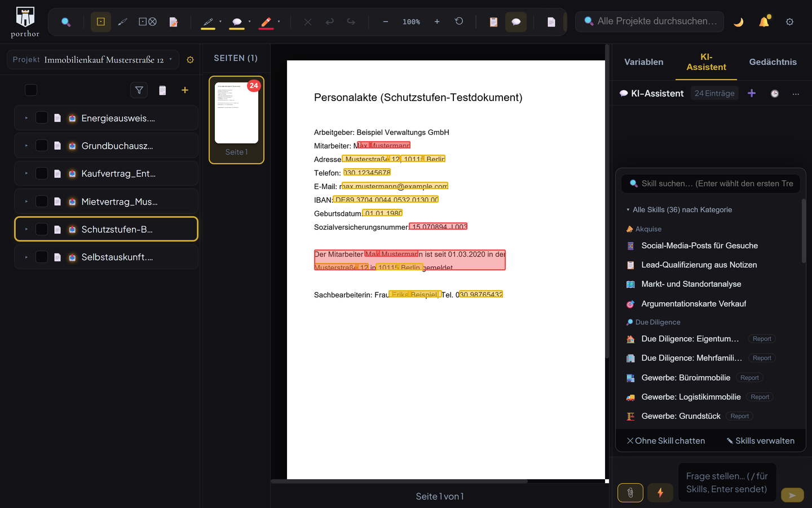Click the document icon beside the filter

coord(162,90)
